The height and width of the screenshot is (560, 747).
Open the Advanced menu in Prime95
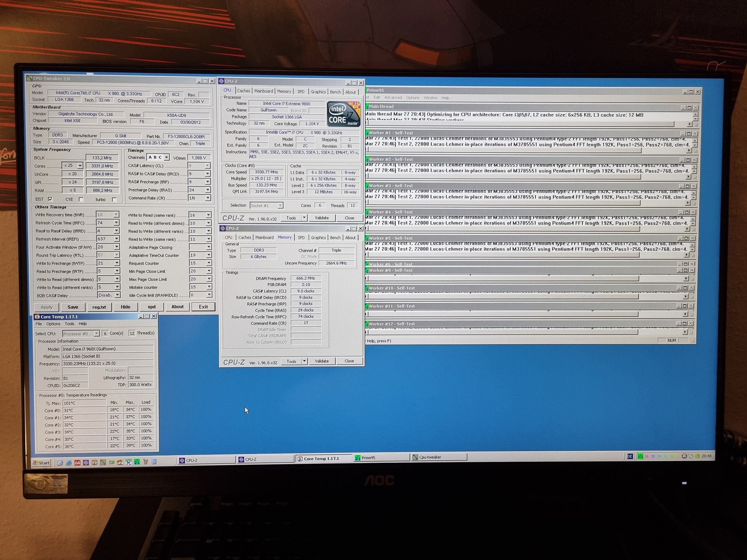pos(393,97)
